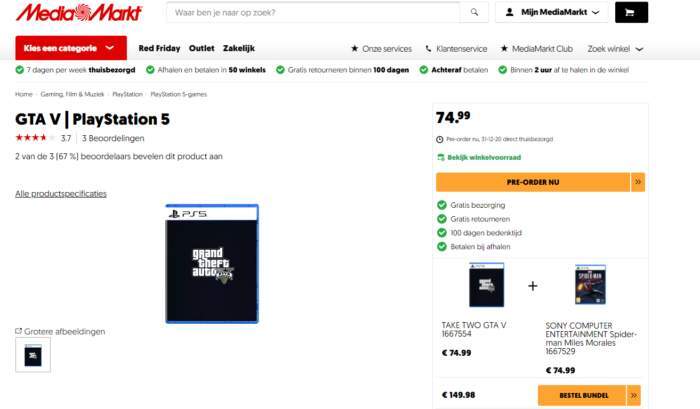Click the MediaMarkt logo
This screenshot has width=700, height=409.
(79, 13)
